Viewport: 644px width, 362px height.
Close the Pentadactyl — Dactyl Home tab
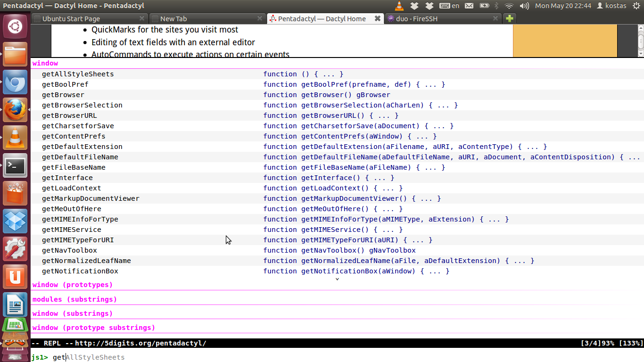(378, 18)
